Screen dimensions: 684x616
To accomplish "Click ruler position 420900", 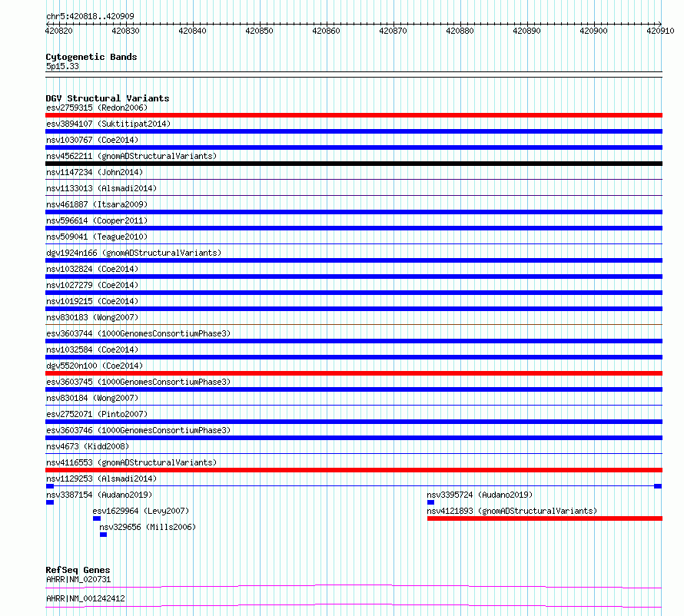I will (x=594, y=31).
